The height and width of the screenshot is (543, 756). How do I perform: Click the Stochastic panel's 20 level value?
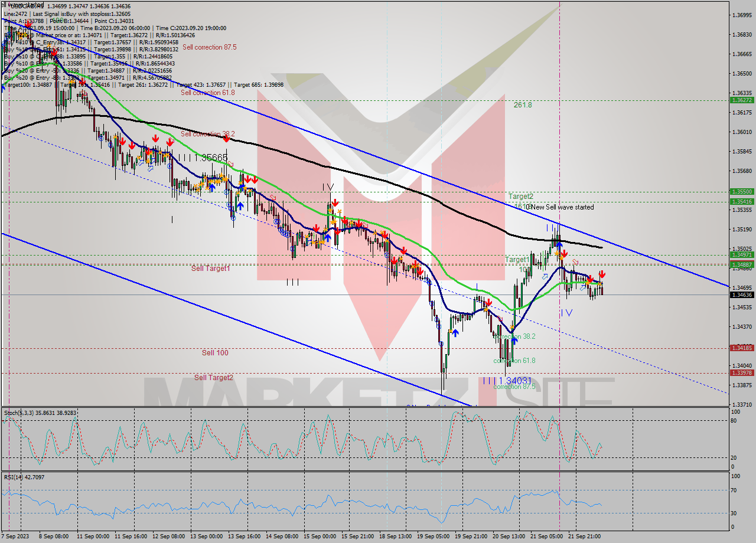pyautogui.click(x=734, y=458)
